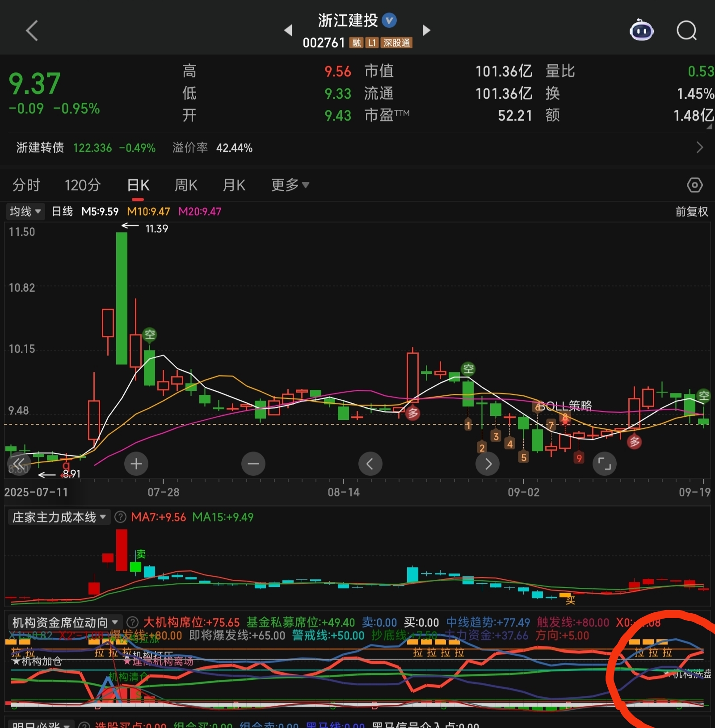Tap the tall green candle at 11.39 high
The width and height of the screenshot is (715, 728).
(x=122, y=298)
